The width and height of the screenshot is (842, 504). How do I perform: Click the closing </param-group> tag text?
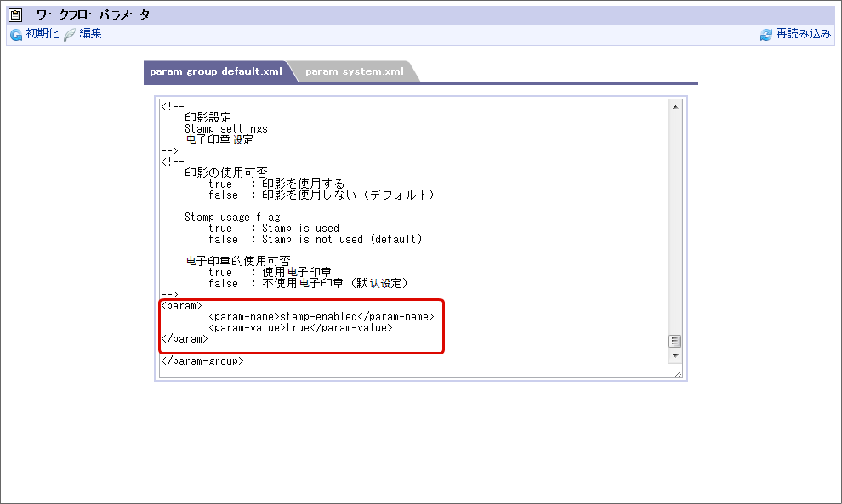[x=202, y=361]
